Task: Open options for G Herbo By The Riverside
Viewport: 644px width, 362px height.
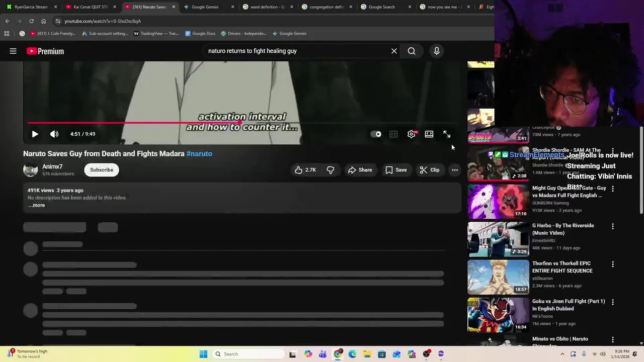Action: [613, 226]
